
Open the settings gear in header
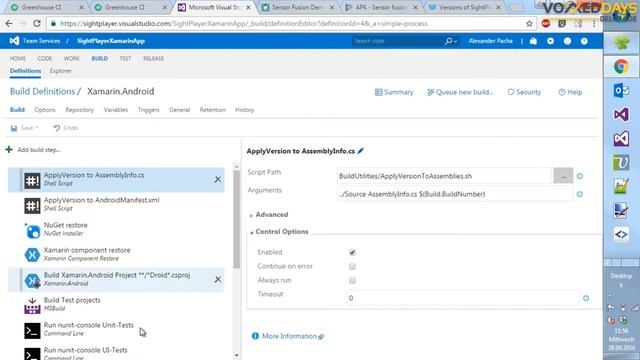pos(550,41)
